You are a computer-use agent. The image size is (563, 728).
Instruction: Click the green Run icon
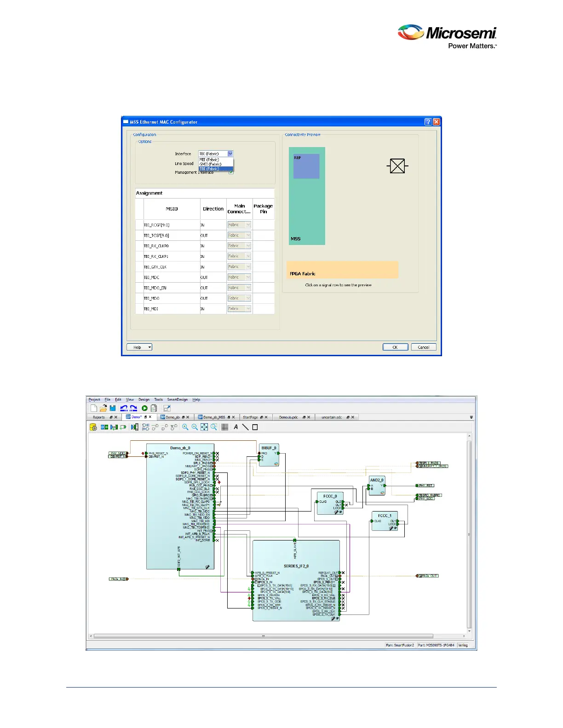(x=144, y=408)
